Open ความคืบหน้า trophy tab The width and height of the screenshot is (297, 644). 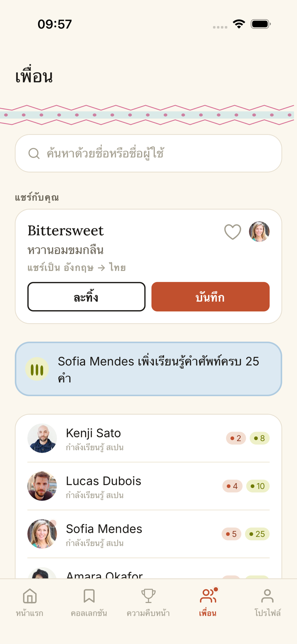148,603
